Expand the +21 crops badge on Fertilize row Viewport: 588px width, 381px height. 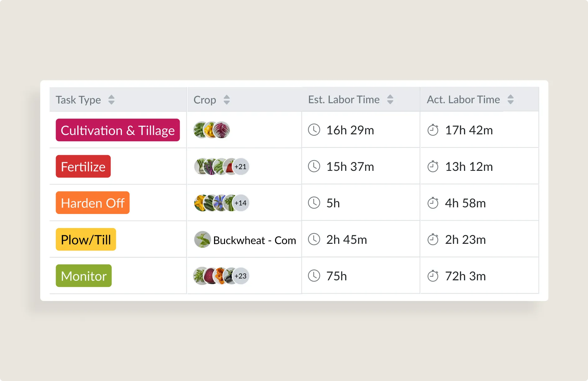point(240,166)
